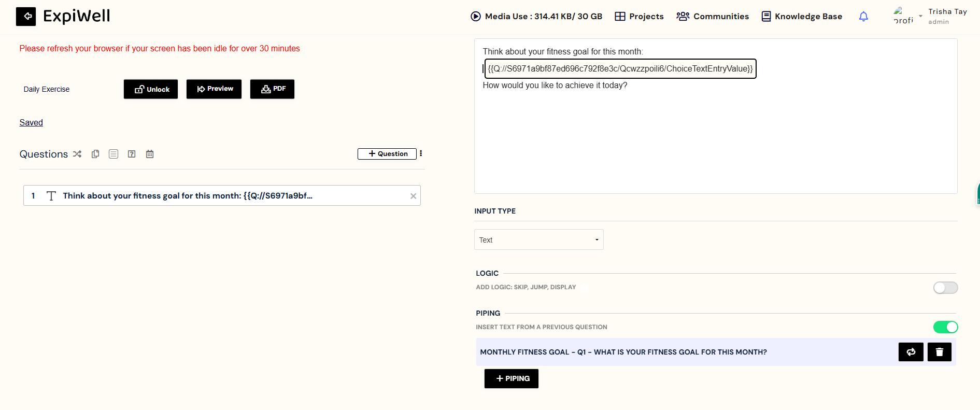Open the Knowledge Base
This screenshot has height=410, width=980.
802,16
